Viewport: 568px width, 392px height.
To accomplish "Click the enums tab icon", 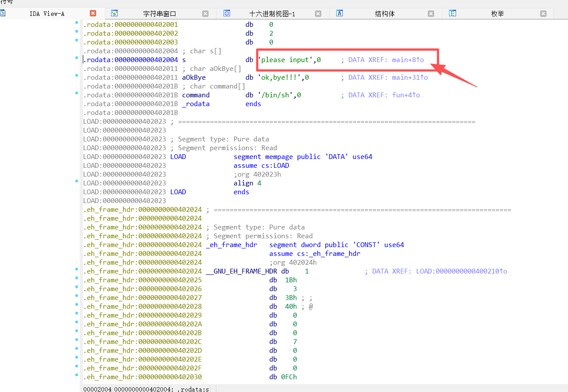I will [453, 13].
